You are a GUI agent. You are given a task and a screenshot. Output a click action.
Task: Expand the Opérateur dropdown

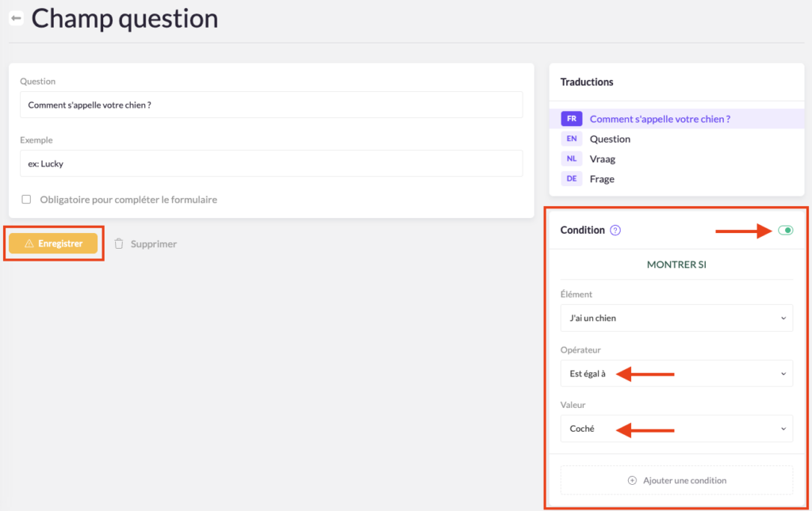pyautogui.click(x=676, y=373)
